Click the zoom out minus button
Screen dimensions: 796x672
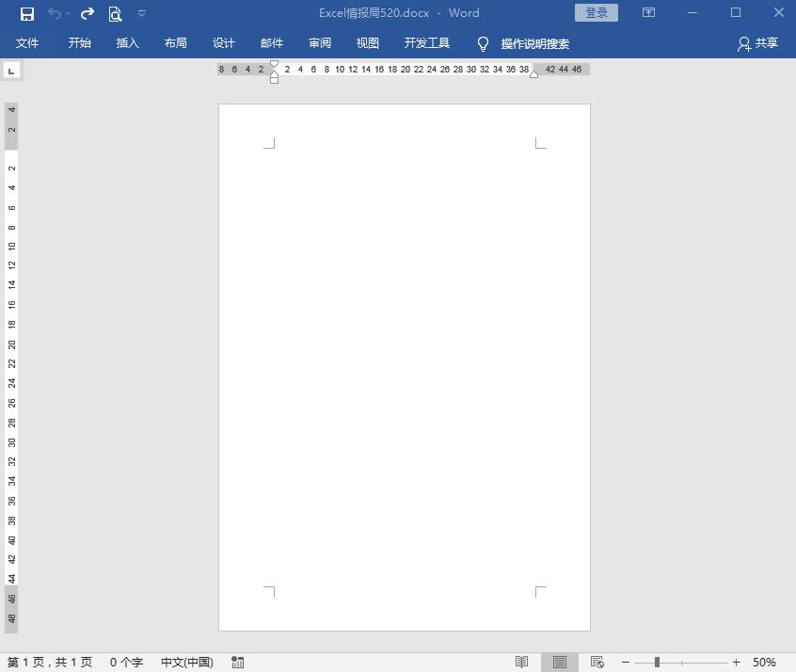(626, 663)
